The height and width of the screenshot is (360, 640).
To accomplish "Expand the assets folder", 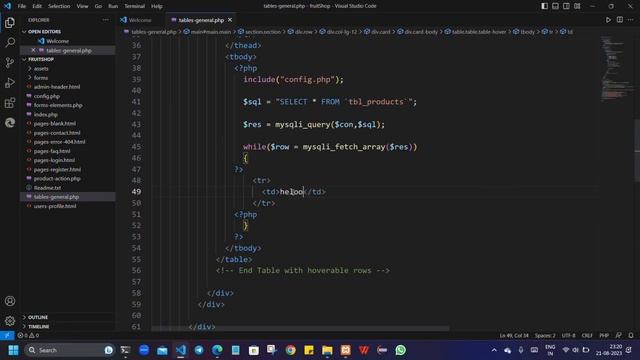I will tap(41, 69).
